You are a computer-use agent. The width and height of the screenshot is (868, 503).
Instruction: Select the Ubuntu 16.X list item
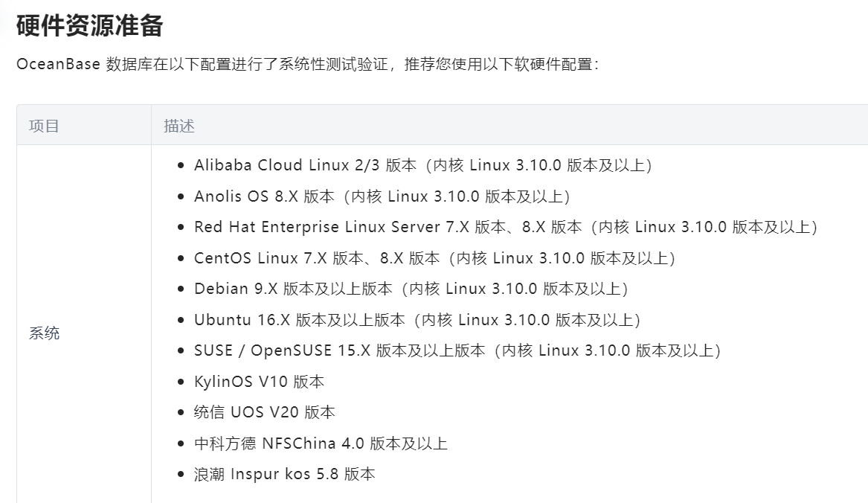(x=417, y=320)
